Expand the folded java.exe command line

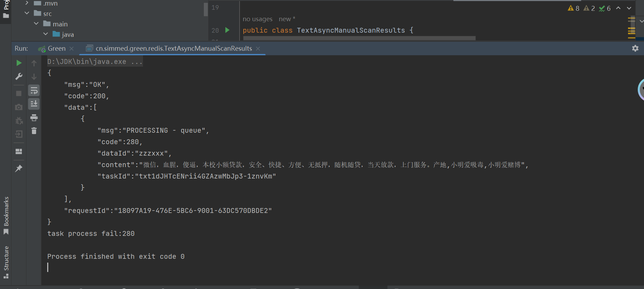point(95,62)
